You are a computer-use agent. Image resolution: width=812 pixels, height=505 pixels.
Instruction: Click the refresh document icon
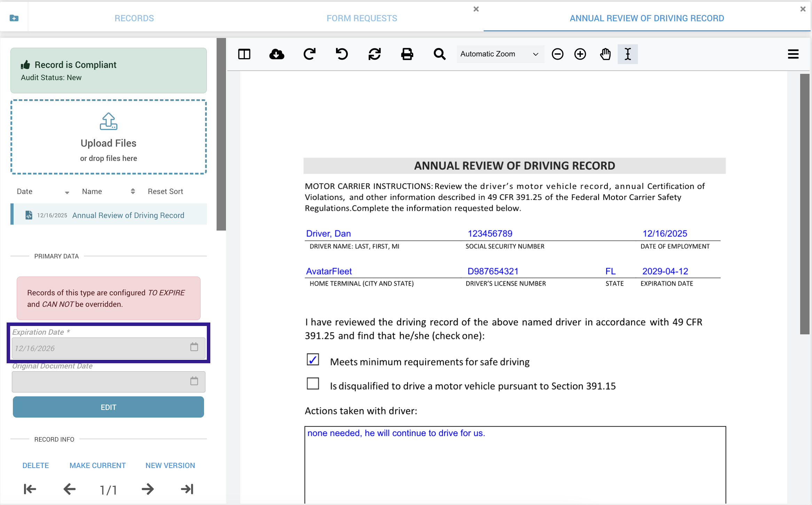374,54
